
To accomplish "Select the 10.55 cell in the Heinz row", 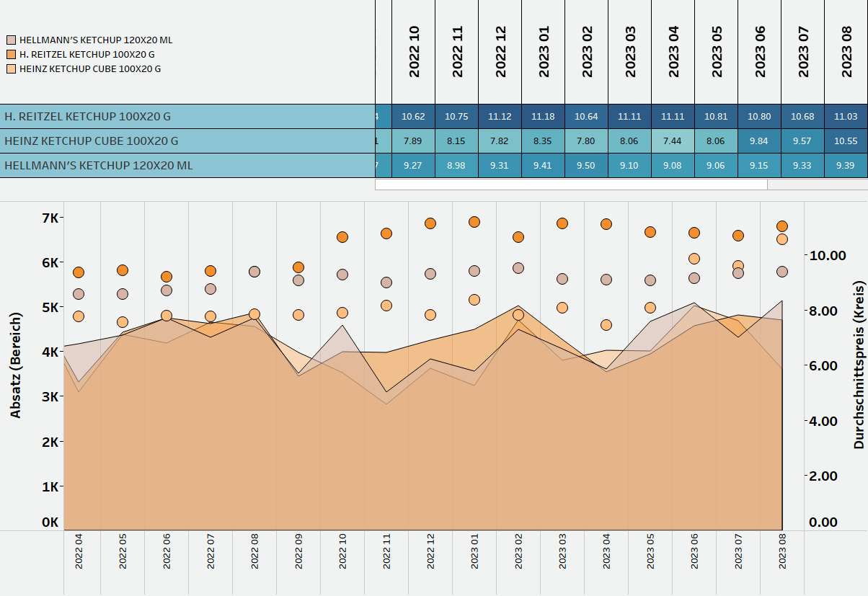I will click(846, 141).
